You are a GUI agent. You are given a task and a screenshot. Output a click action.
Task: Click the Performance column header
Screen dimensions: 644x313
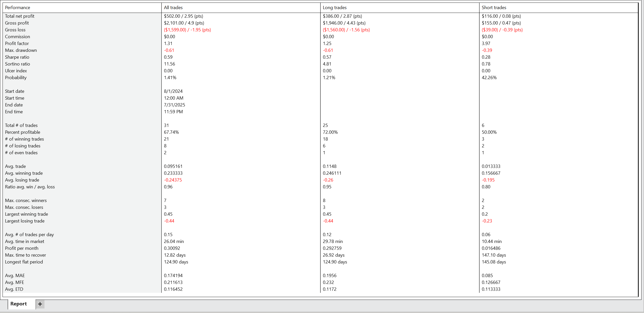click(x=17, y=8)
